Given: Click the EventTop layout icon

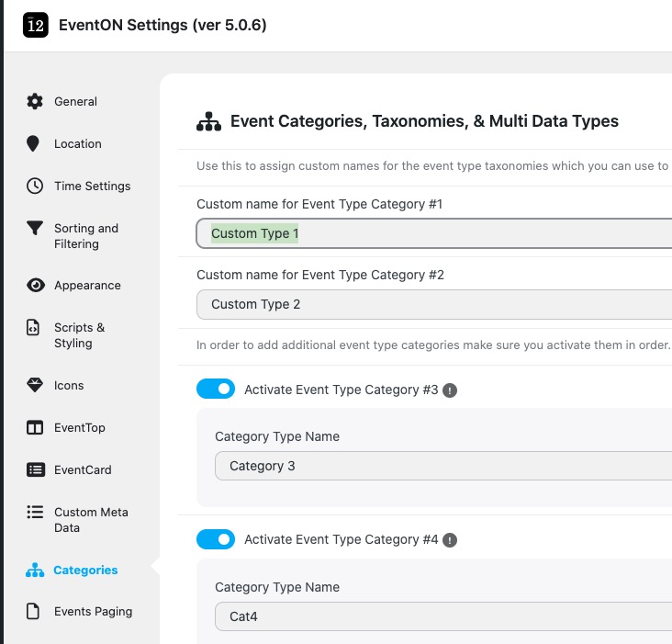Looking at the screenshot, I should (x=35, y=428).
